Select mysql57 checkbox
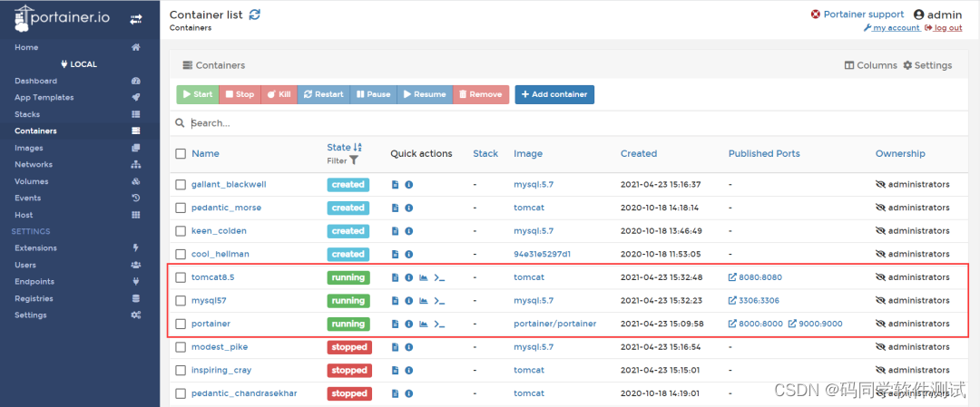The width and height of the screenshot is (980, 407). (x=181, y=300)
